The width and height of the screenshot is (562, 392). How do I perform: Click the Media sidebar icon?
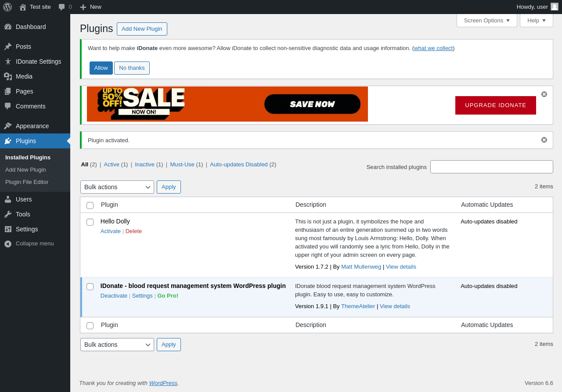click(x=8, y=76)
